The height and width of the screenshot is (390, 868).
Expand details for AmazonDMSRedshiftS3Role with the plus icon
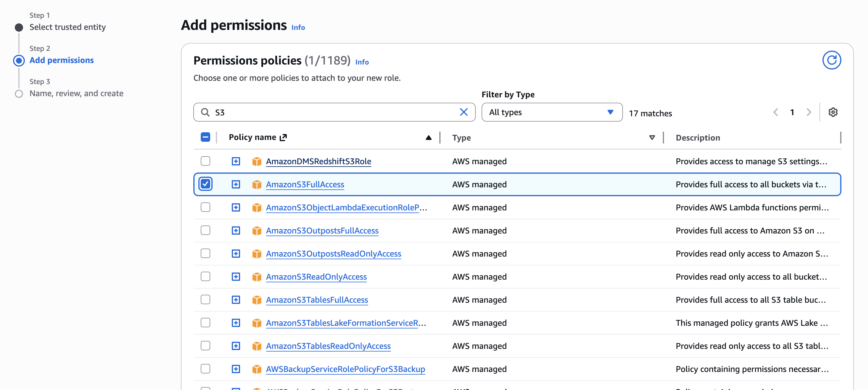click(x=236, y=161)
